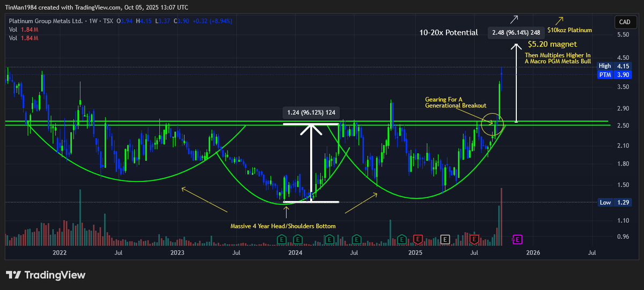This screenshot has height=290, width=644.
Task: Click the Low 1.29 price label
Action: coord(614,203)
